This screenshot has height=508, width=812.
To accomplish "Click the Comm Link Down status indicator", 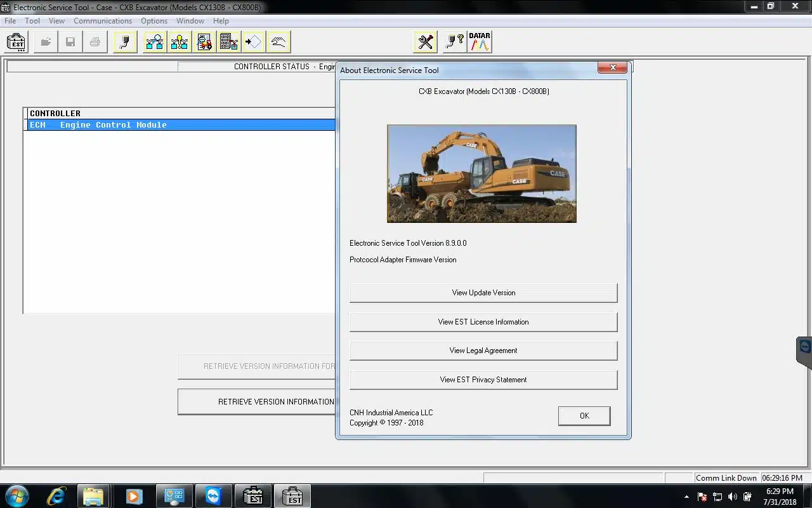I will click(726, 478).
